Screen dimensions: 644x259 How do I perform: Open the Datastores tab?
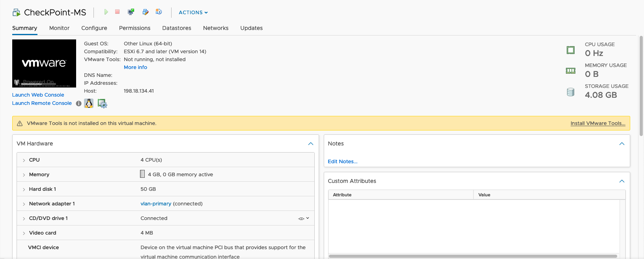[x=177, y=28]
